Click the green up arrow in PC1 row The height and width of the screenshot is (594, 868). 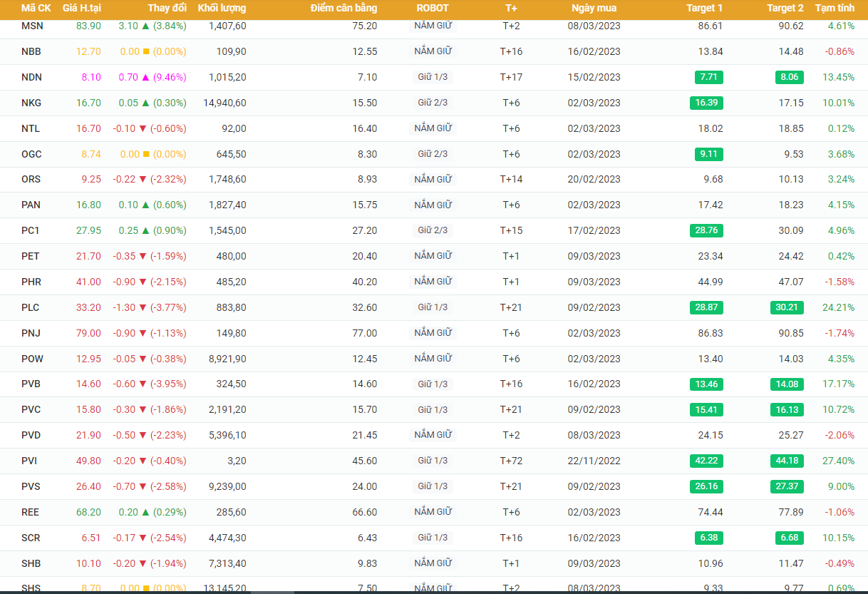coord(145,230)
